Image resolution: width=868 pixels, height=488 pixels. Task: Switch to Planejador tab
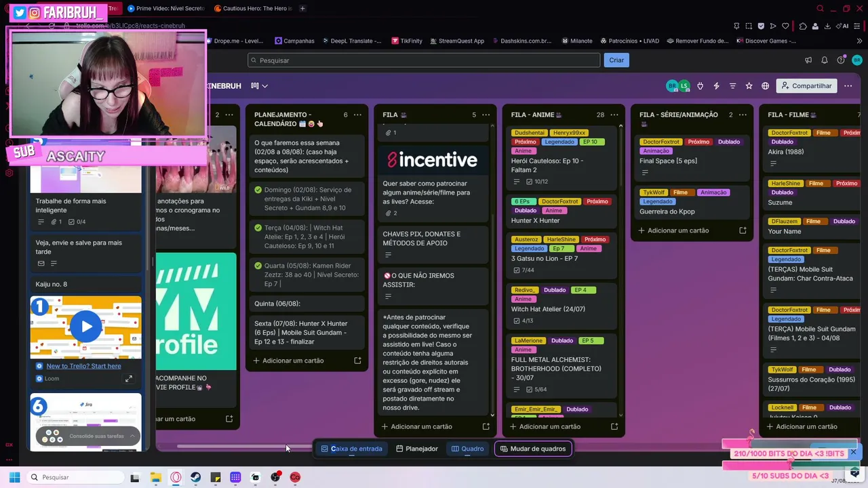(417, 449)
